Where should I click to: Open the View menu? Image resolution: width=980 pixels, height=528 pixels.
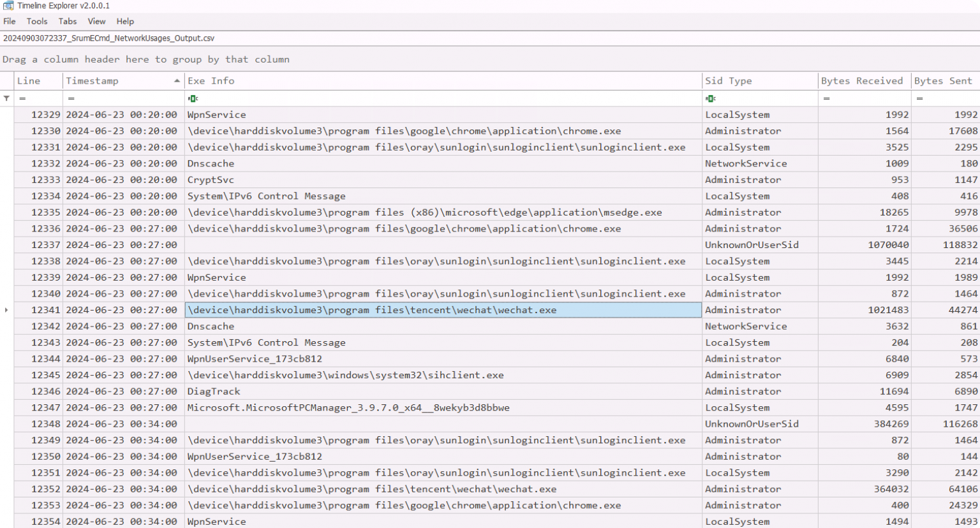pos(96,21)
